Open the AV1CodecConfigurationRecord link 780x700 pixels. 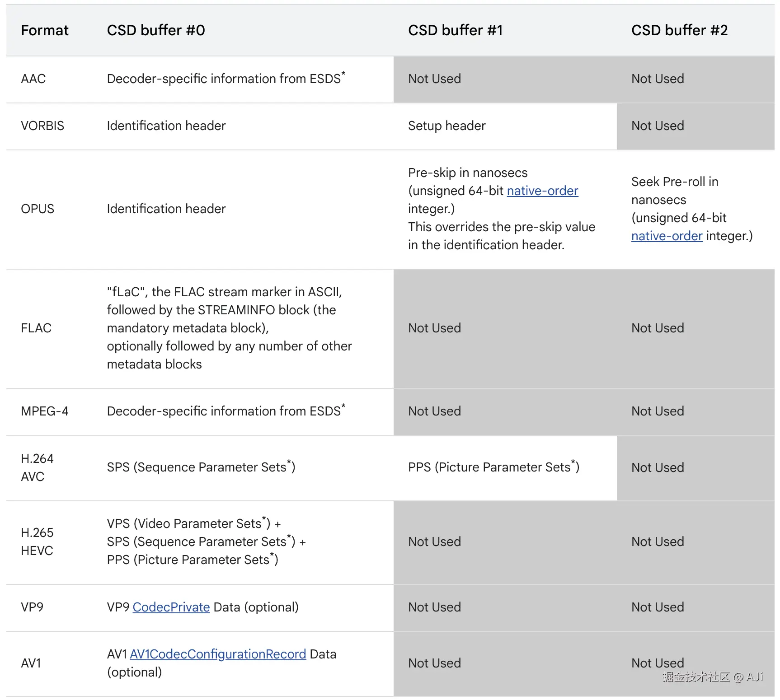point(218,654)
